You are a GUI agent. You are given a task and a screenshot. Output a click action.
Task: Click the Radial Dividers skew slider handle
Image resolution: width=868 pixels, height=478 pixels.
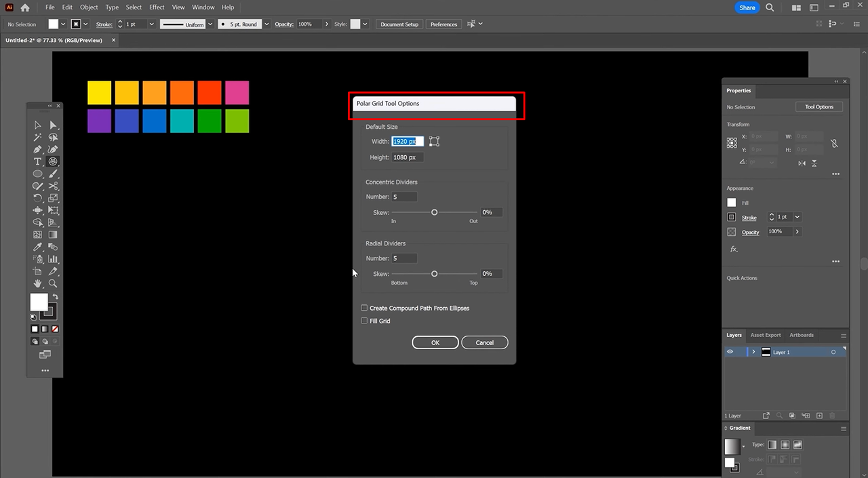point(434,274)
